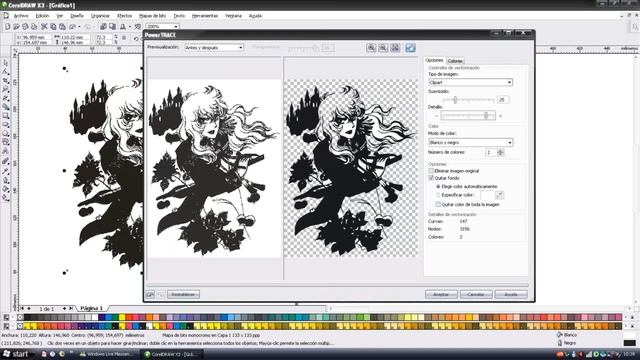Viewport: 640px width, 360px height.
Task: Click the Aceptar button
Action: coord(441,294)
